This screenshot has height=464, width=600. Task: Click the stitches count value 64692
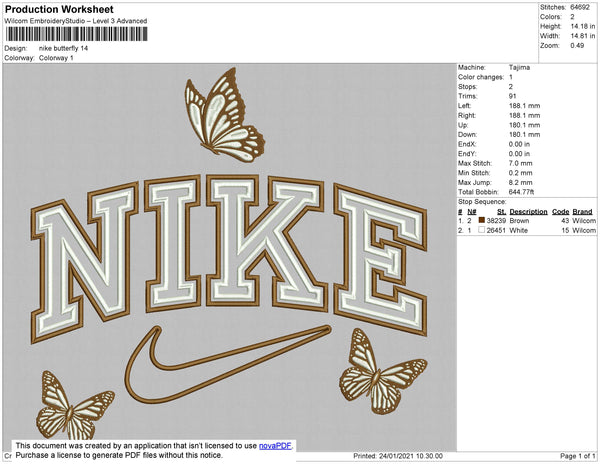click(x=580, y=7)
